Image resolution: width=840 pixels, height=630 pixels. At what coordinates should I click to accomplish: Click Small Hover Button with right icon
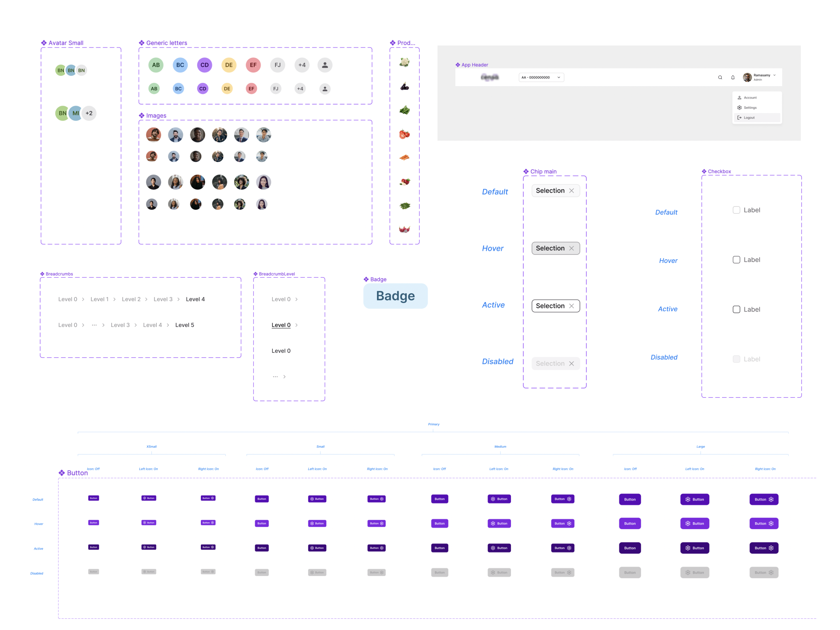376,524
